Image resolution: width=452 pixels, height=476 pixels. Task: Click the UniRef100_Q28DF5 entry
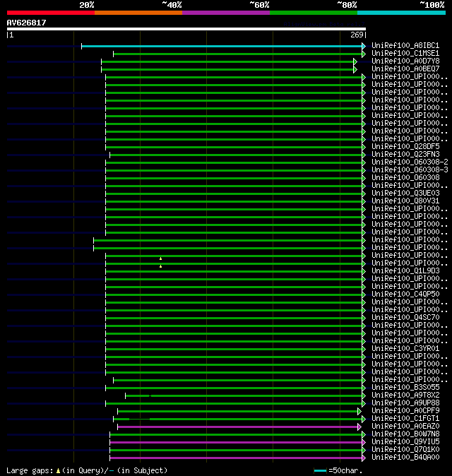405,147
